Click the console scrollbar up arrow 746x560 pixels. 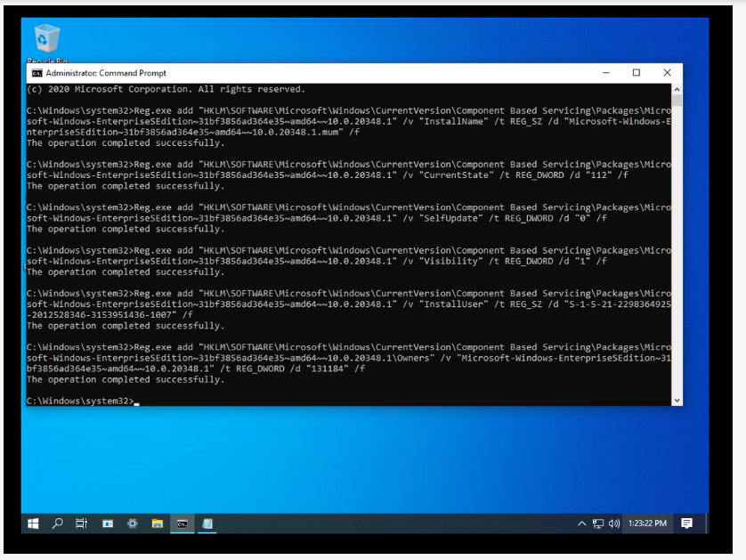point(677,89)
